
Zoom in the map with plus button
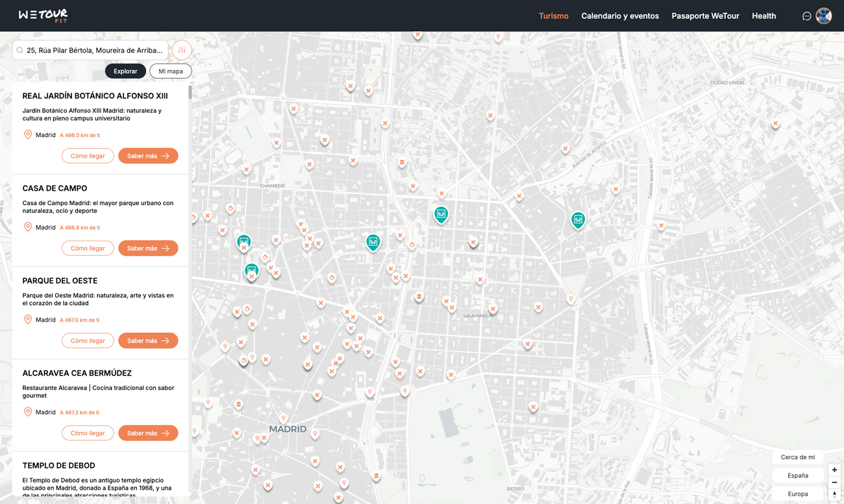pyautogui.click(x=834, y=470)
